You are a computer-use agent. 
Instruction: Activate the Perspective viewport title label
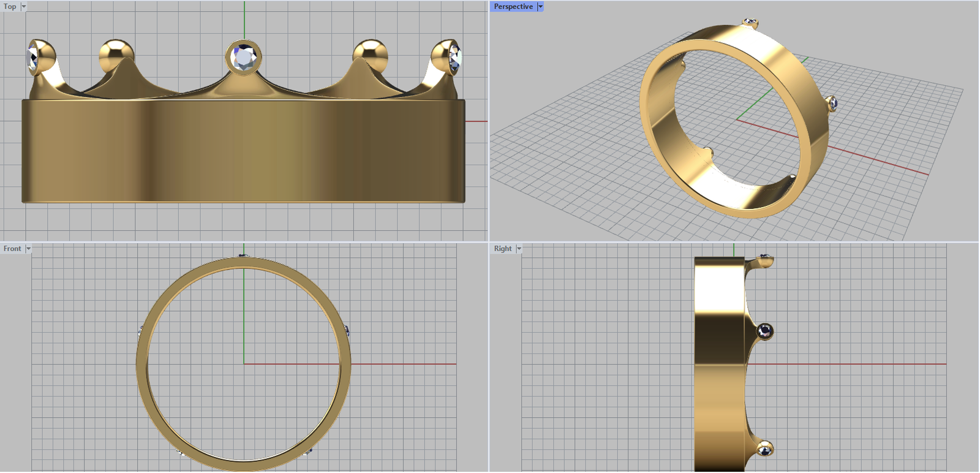[x=513, y=7]
